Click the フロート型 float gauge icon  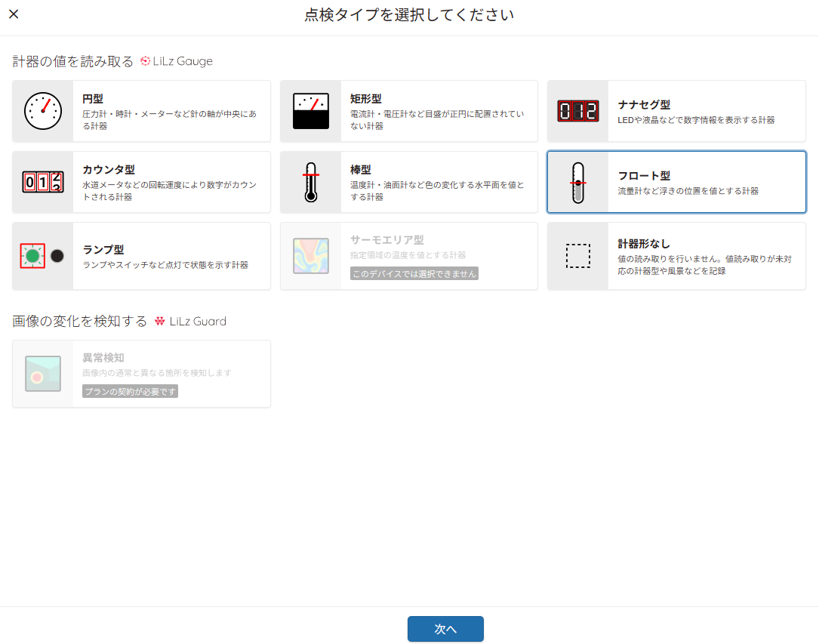(x=577, y=181)
